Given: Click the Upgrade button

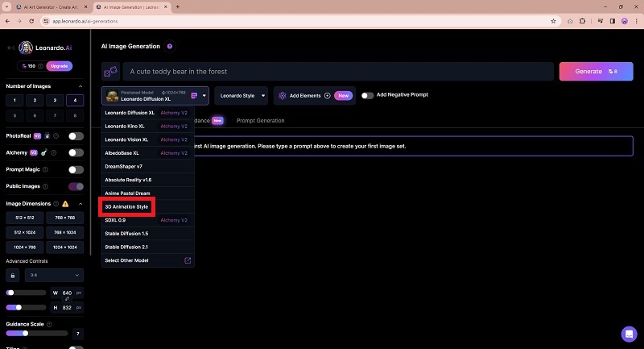Looking at the screenshot, I should coord(59,66).
